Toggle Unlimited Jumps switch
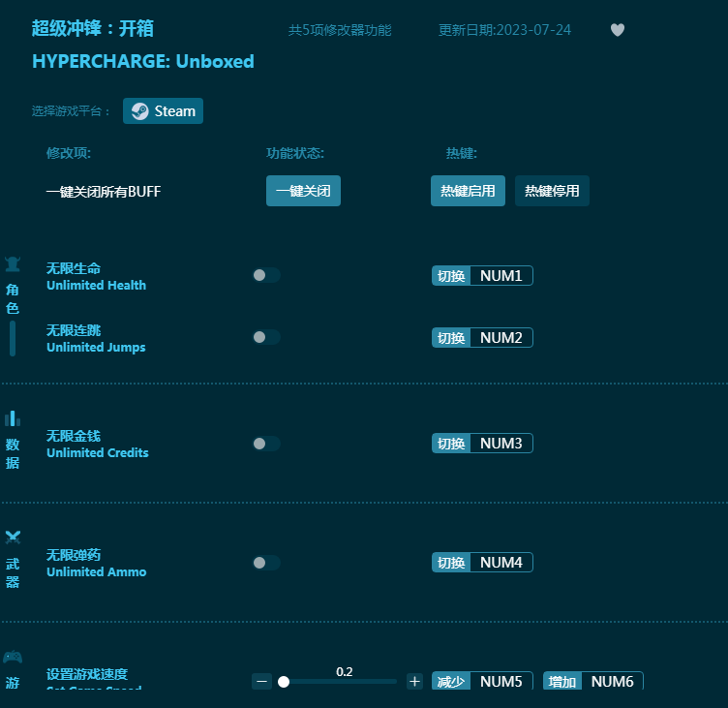This screenshot has width=728, height=708. coord(266,337)
